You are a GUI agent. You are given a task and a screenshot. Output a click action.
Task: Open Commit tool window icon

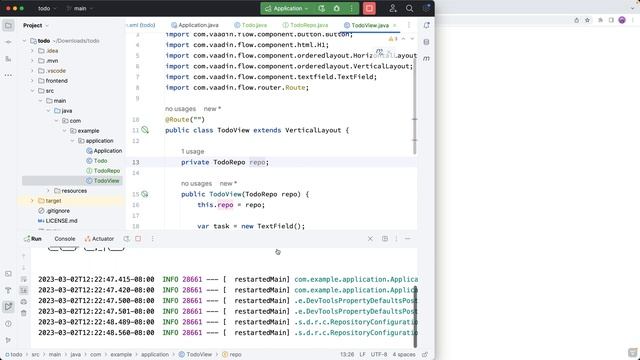[8, 42]
